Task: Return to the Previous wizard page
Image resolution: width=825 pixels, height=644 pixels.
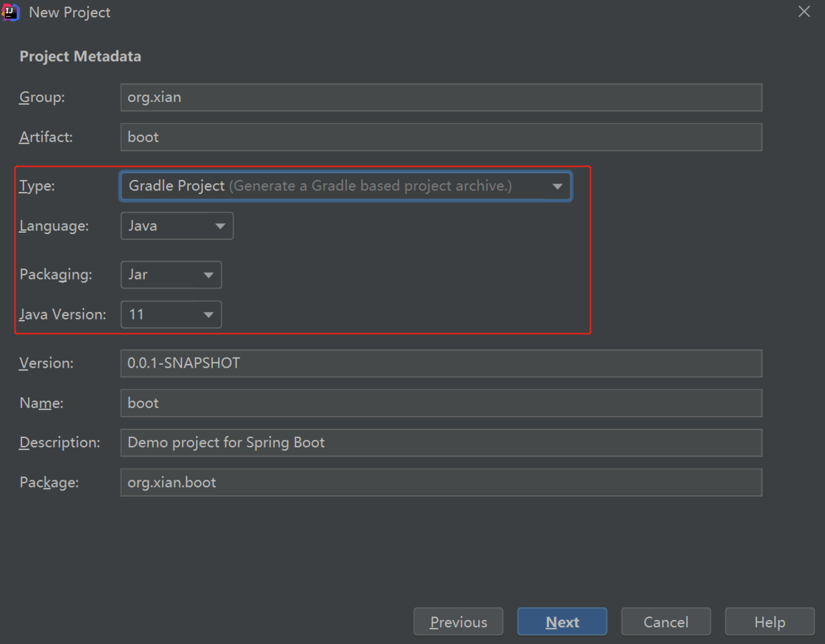Action: point(458,622)
